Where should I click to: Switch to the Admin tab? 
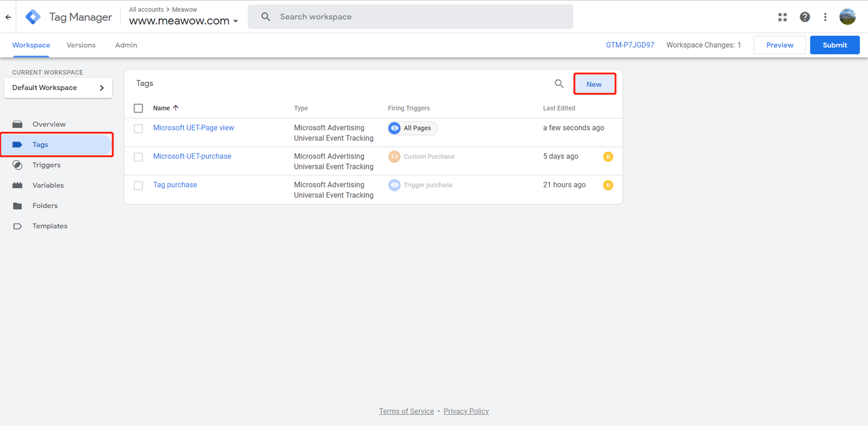pos(126,45)
